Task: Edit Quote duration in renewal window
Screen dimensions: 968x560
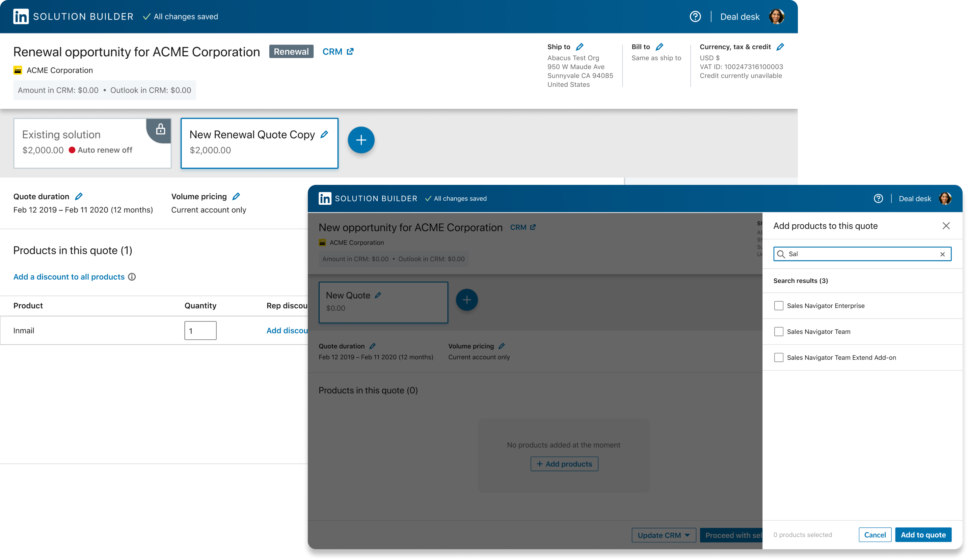Action: 79,197
